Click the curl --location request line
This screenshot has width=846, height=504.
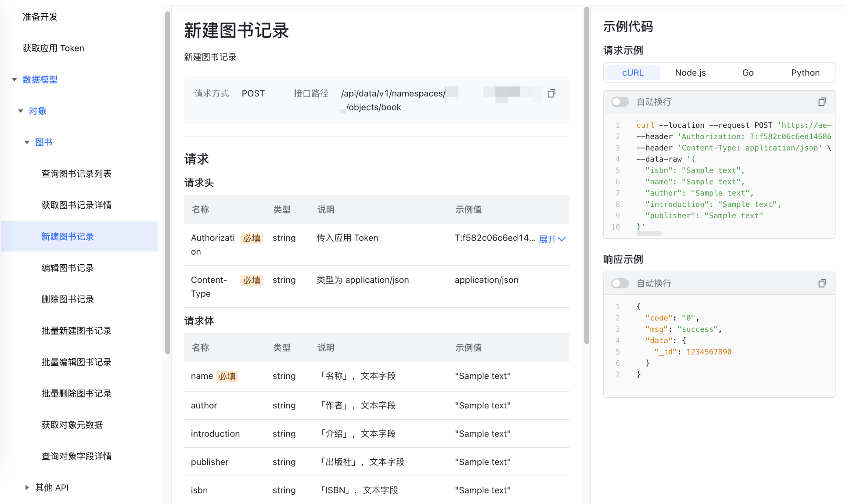coord(734,125)
